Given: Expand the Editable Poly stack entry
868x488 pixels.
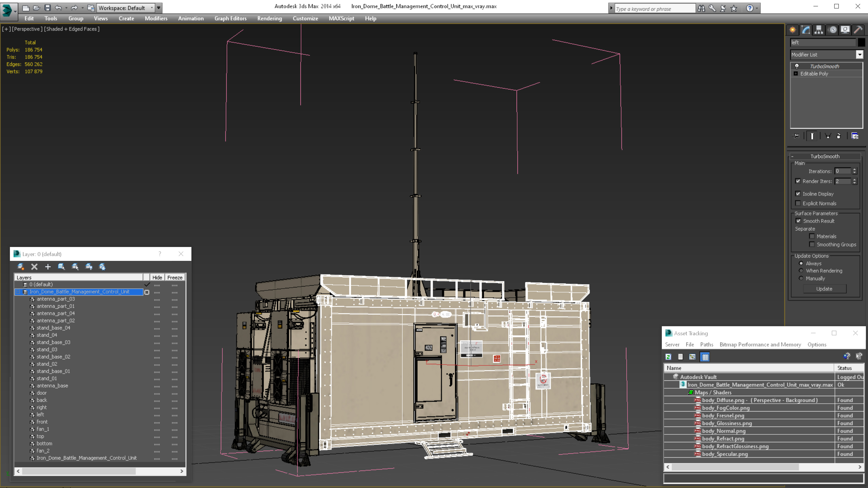Looking at the screenshot, I should coord(796,74).
